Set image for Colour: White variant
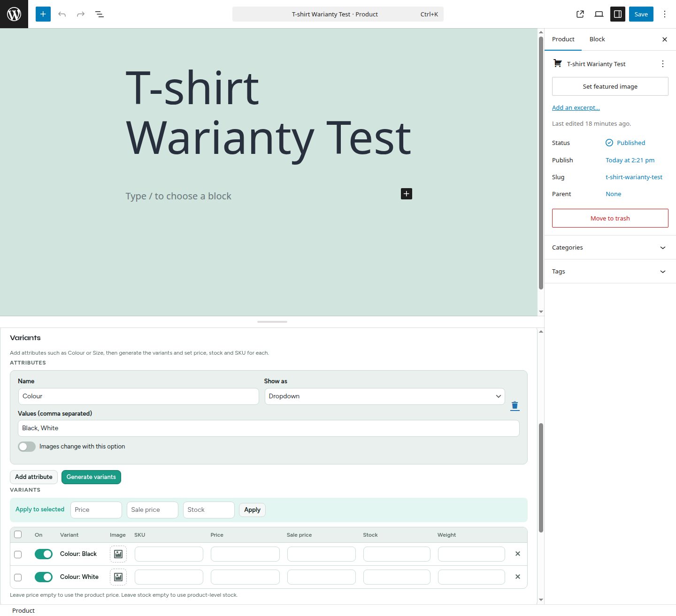The image size is (676, 616). (x=118, y=577)
